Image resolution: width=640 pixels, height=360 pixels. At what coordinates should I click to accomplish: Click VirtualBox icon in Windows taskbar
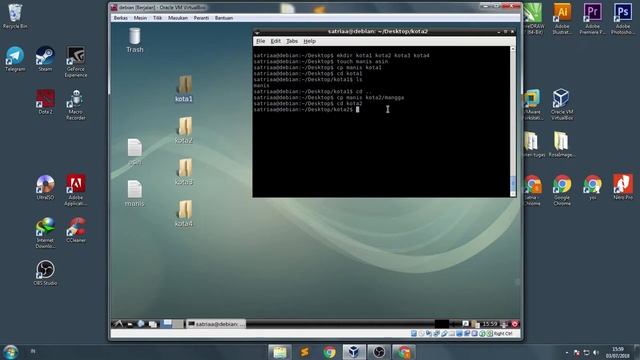[354, 352]
